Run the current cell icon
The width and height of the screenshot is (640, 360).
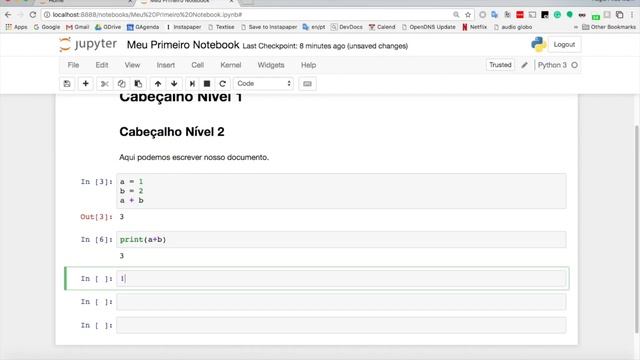(x=192, y=84)
